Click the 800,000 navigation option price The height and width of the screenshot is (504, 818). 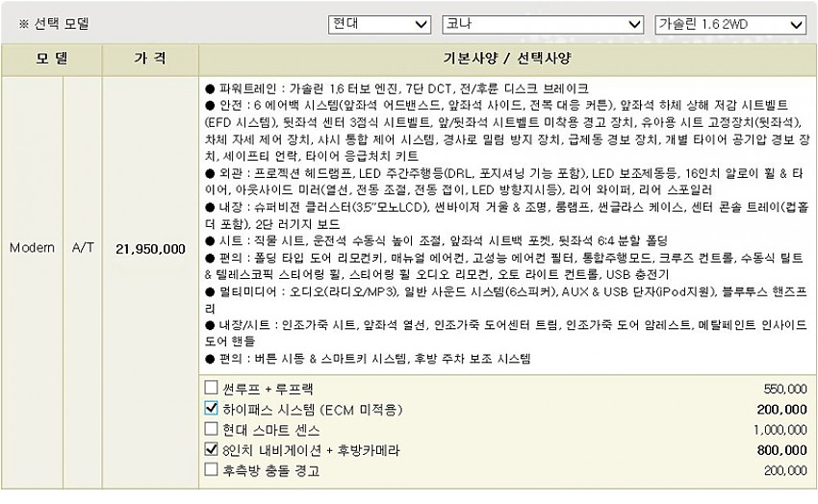tap(782, 449)
